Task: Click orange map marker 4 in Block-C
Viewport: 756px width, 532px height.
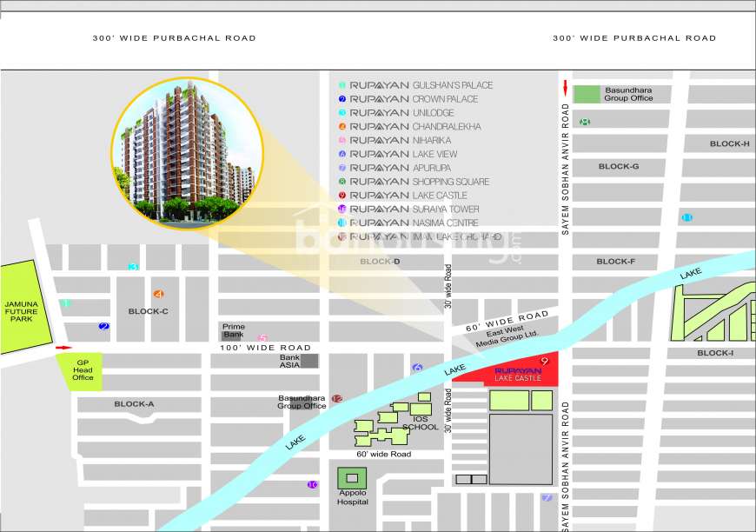Action: point(158,294)
